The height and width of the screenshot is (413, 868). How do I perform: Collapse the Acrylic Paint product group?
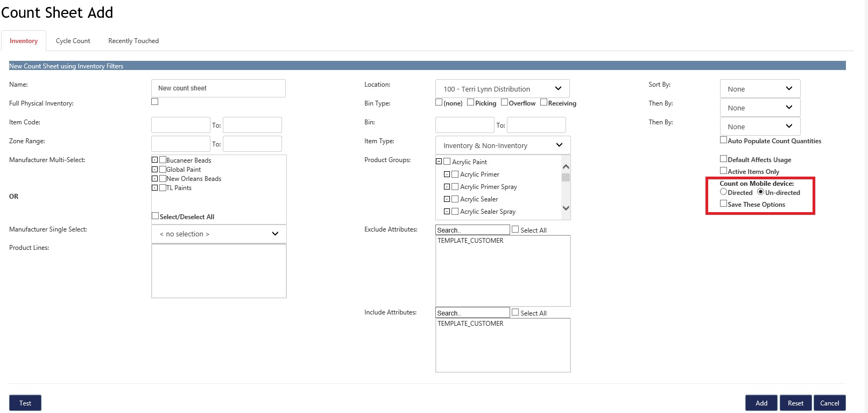[x=439, y=162]
